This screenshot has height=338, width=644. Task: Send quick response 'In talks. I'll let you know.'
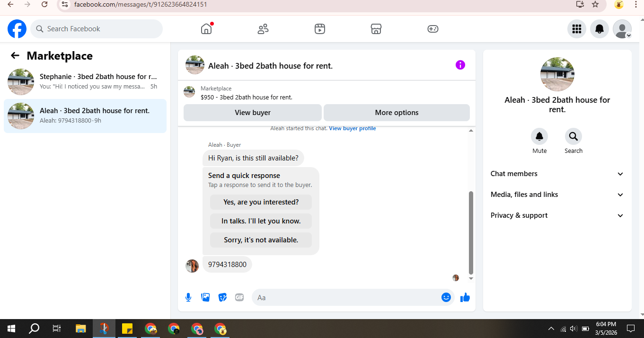(x=261, y=221)
